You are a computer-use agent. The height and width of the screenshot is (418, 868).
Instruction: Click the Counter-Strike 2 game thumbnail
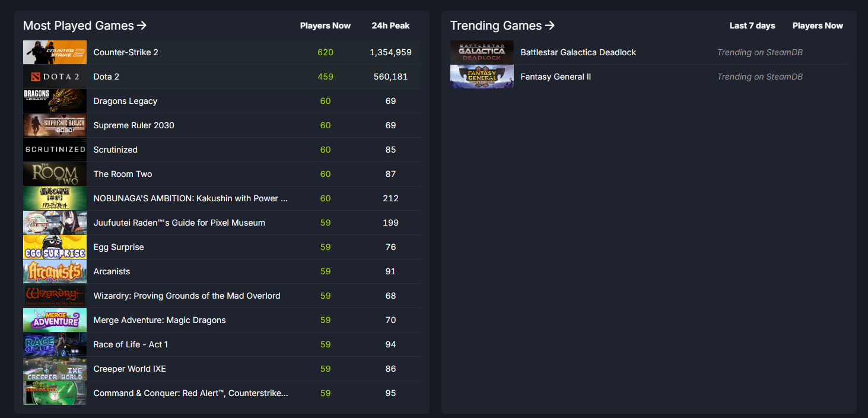coord(55,52)
